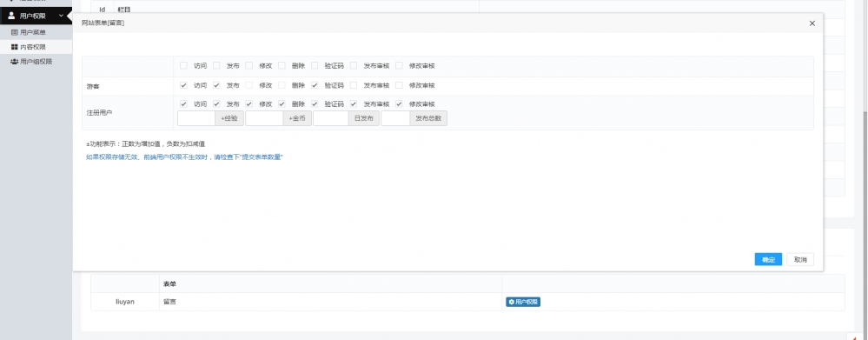
Task: Click the '±功能表示' note text
Action: point(146,143)
